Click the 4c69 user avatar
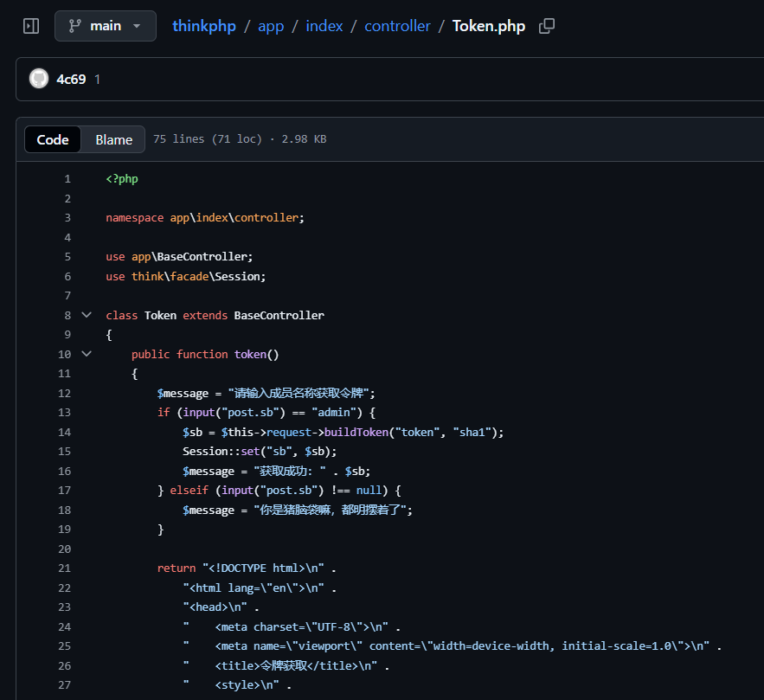This screenshot has width=764, height=700. point(39,79)
